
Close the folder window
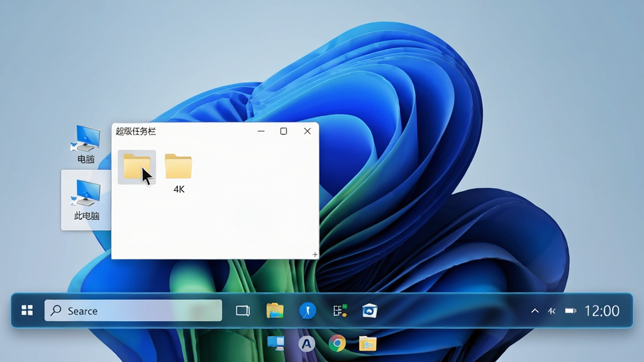point(307,131)
